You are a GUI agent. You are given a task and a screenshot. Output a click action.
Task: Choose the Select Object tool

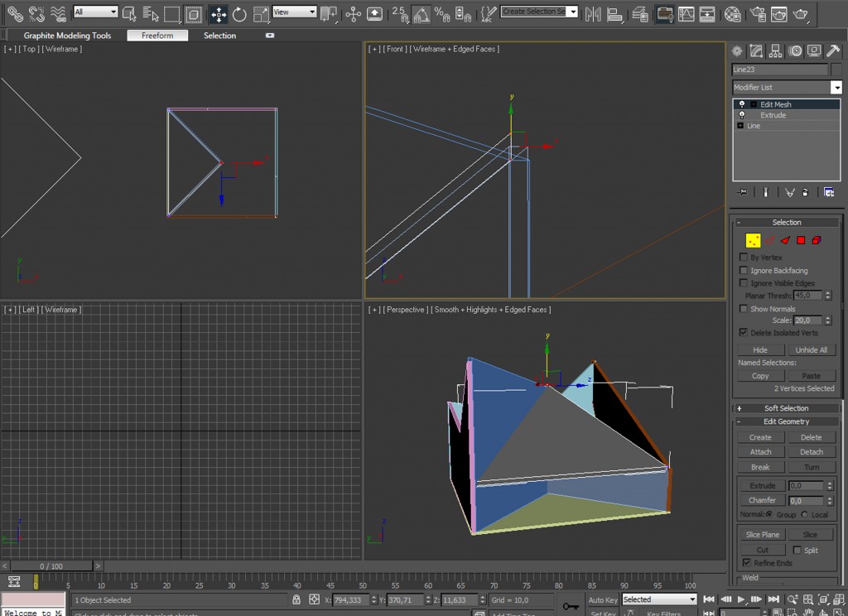129,14
